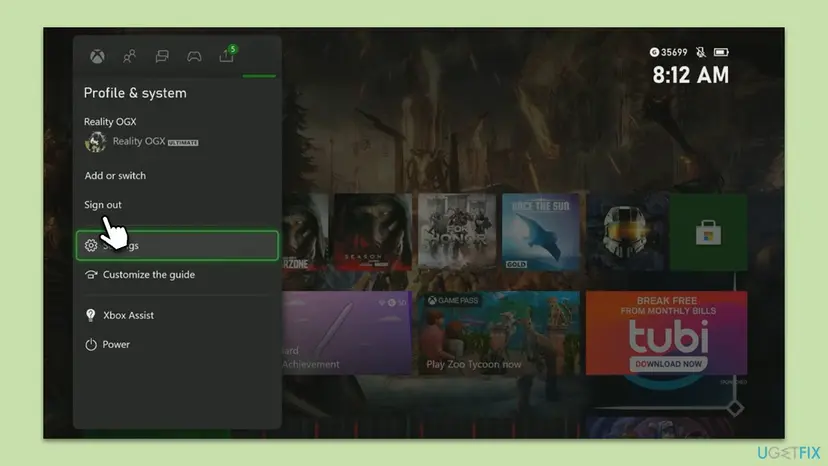Open the Xbox home guide tab
Screen dimensions: 828x466
click(97, 56)
